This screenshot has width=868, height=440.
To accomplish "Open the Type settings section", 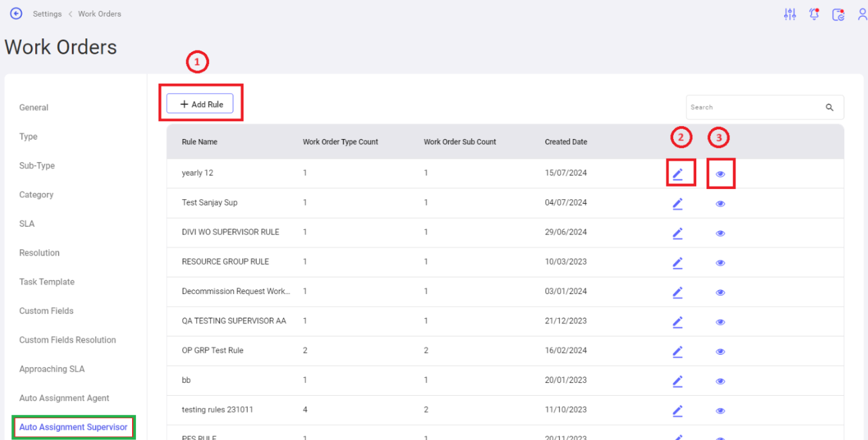I will coord(28,136).
